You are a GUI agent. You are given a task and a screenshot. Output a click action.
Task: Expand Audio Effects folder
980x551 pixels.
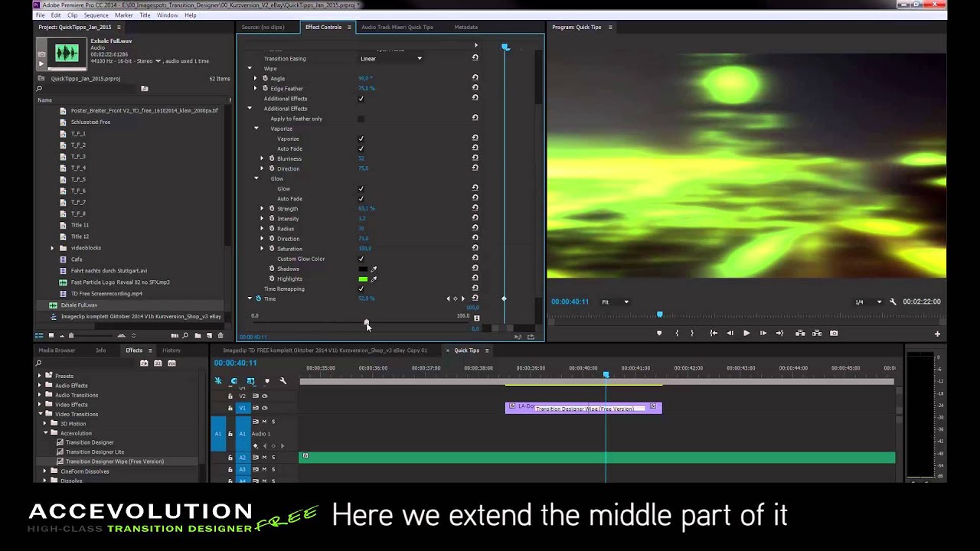click(x=40, y=385)
